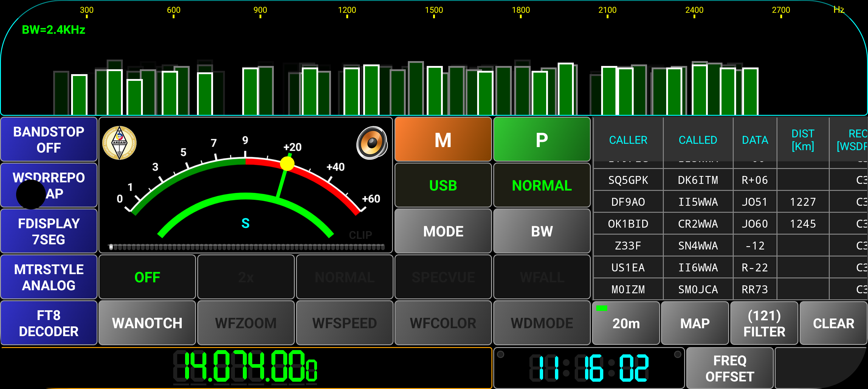Click the ARDAM logo emblem
This screenshot has width=868, height=389.
tap(119, 143)
